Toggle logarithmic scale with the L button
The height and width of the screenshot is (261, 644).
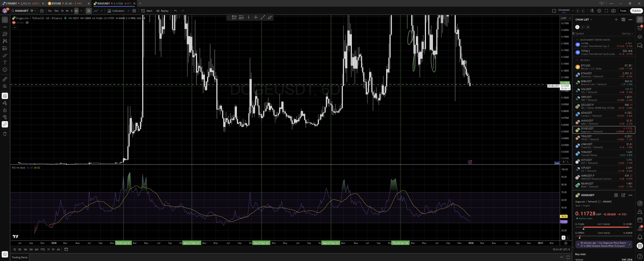pyautogui.click(x=568, y=162)
